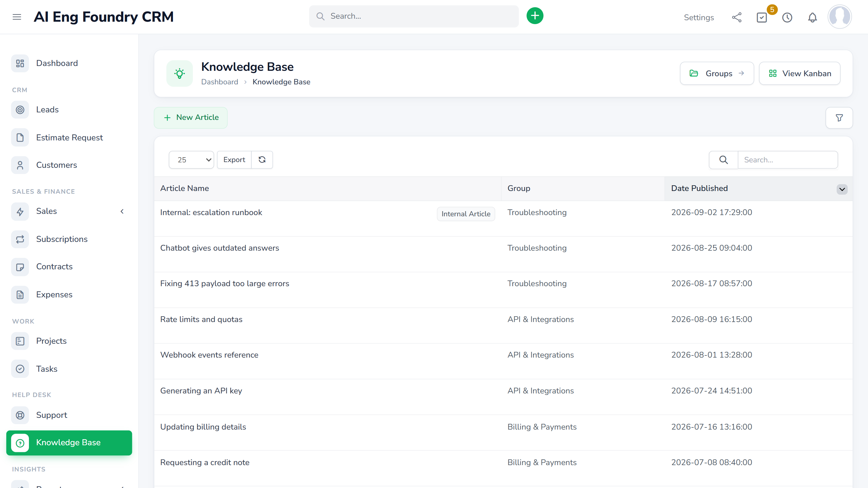Open 'Generating an API key' article
Viewport: 868px width, 488px height.
201,391
